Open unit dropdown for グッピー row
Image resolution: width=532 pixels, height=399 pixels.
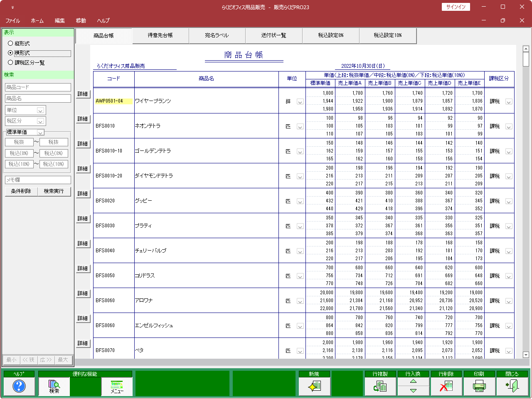(300, 201)
